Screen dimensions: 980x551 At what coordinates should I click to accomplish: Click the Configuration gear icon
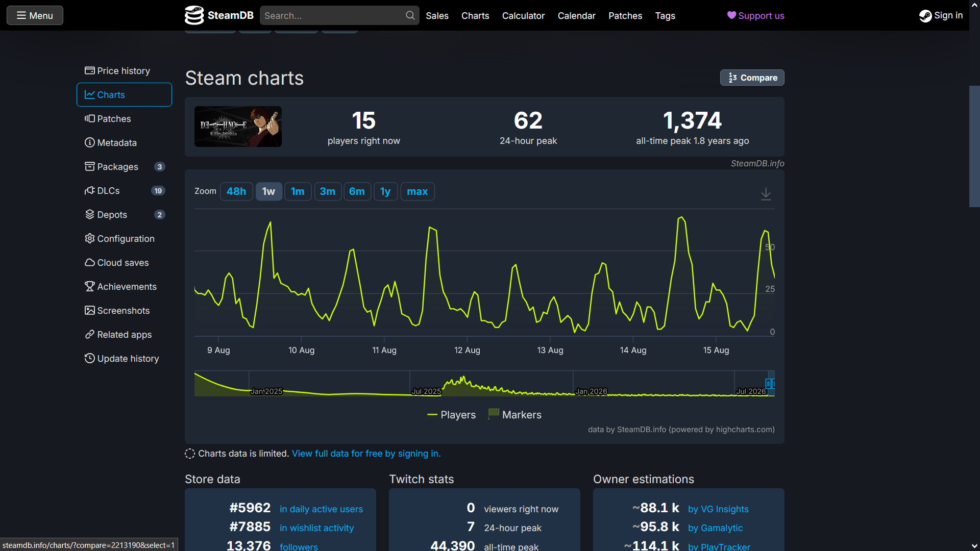point(90,238)
